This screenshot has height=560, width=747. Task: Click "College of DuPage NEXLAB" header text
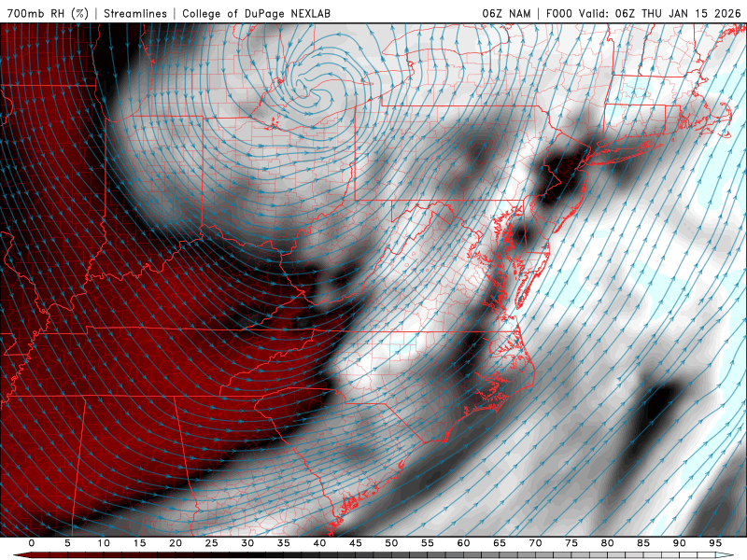coord(256,13)
